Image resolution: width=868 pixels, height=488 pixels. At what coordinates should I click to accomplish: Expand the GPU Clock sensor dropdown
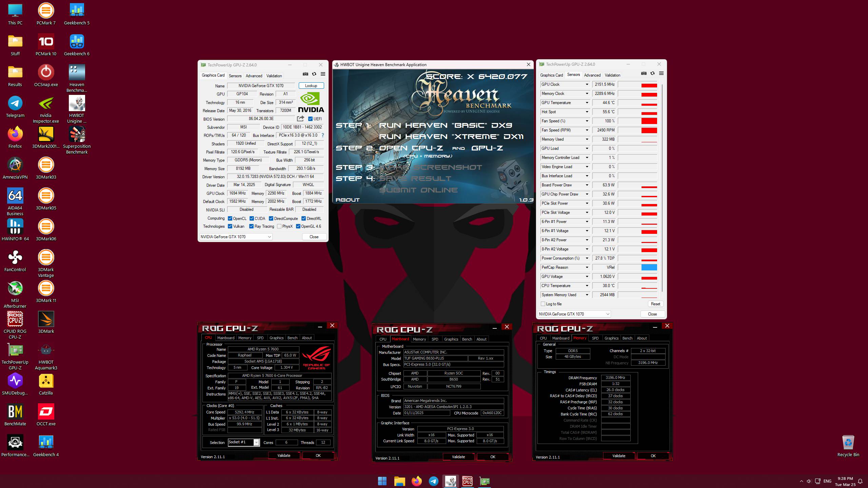pyautogui.click(x=587, y=84)
